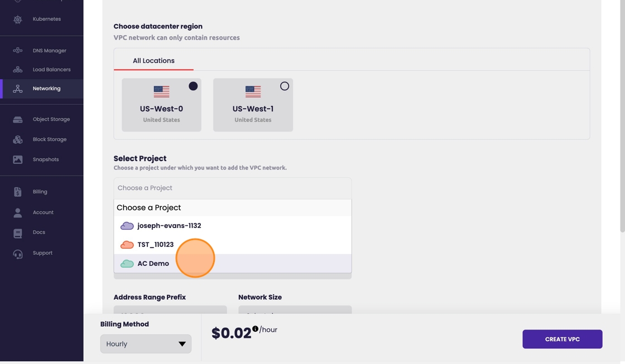
Task: Select AC Demo project option
Action: [x=153, y=264]
